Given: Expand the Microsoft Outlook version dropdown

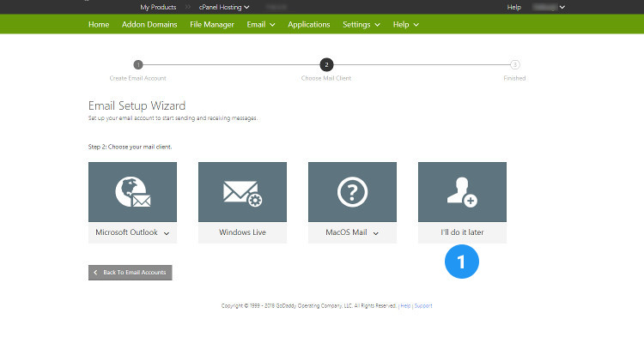Looking at the screenshot, I should coord(167,233).
